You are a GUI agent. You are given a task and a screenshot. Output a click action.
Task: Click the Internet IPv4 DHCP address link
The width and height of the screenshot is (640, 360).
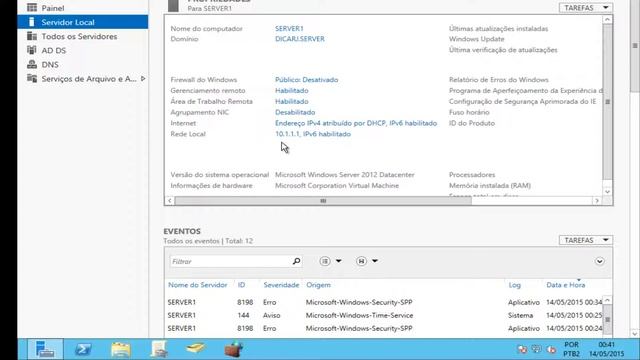356,123
